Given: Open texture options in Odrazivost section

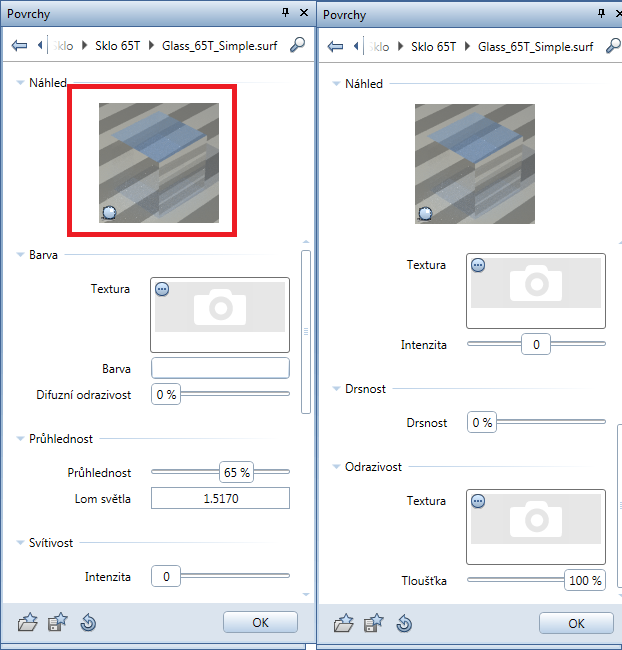Looking at the screenshot, I should click(478, 501).
